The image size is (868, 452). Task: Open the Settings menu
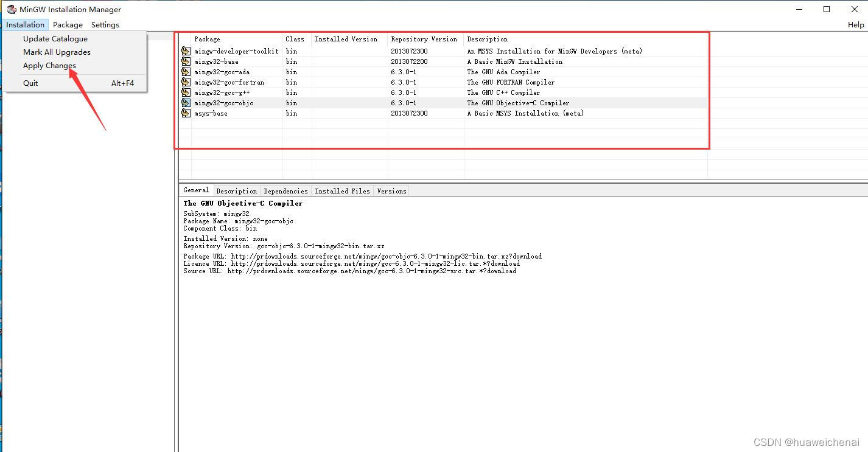pos(105,25)
